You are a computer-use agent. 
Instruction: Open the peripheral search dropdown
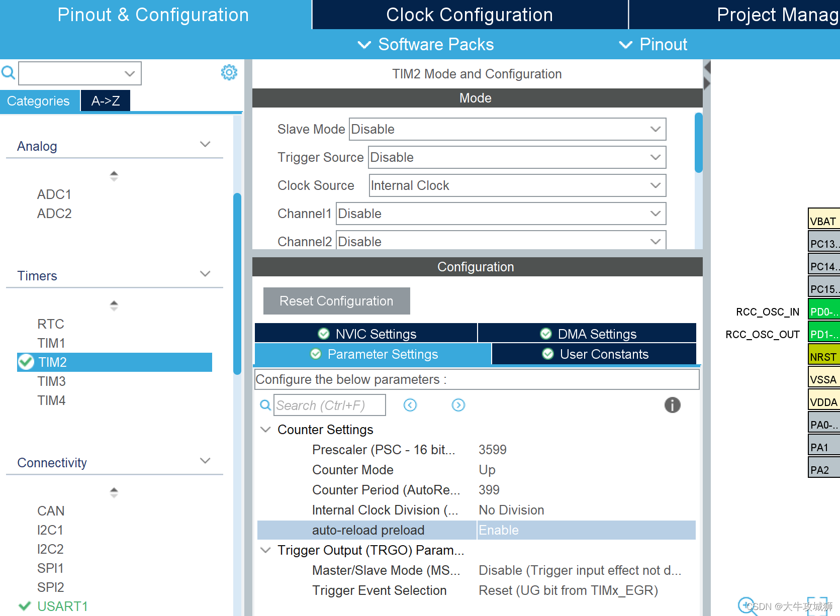130,73
